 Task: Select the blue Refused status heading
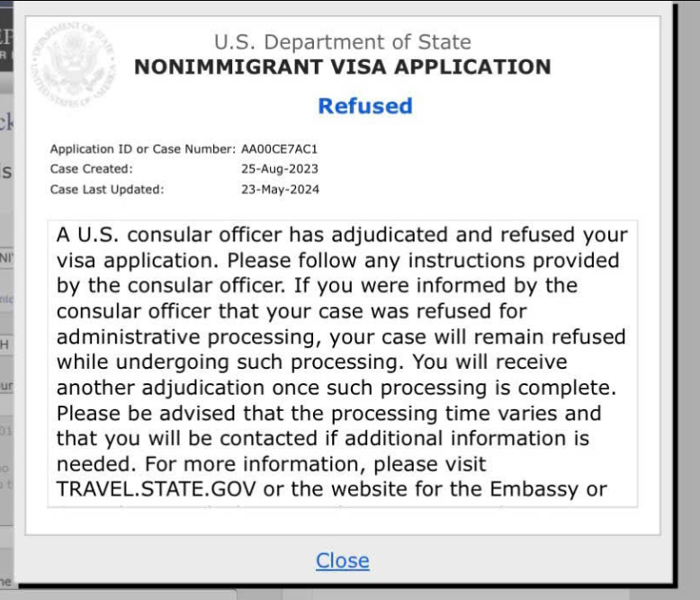[365, 106]
